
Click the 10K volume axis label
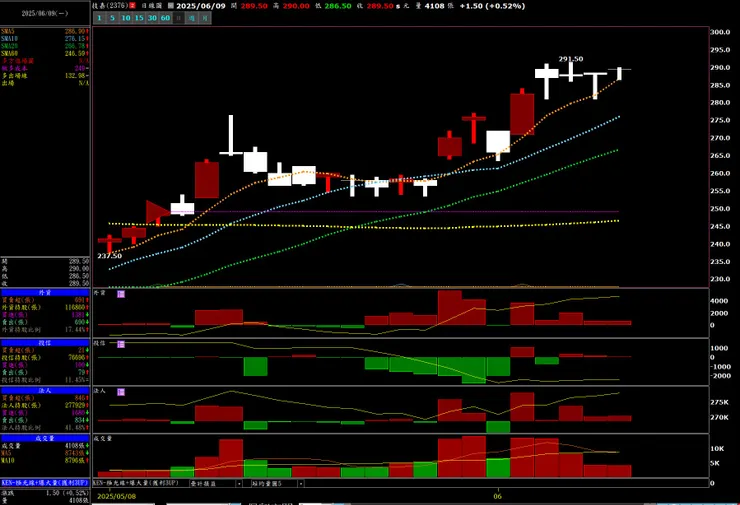717,449
